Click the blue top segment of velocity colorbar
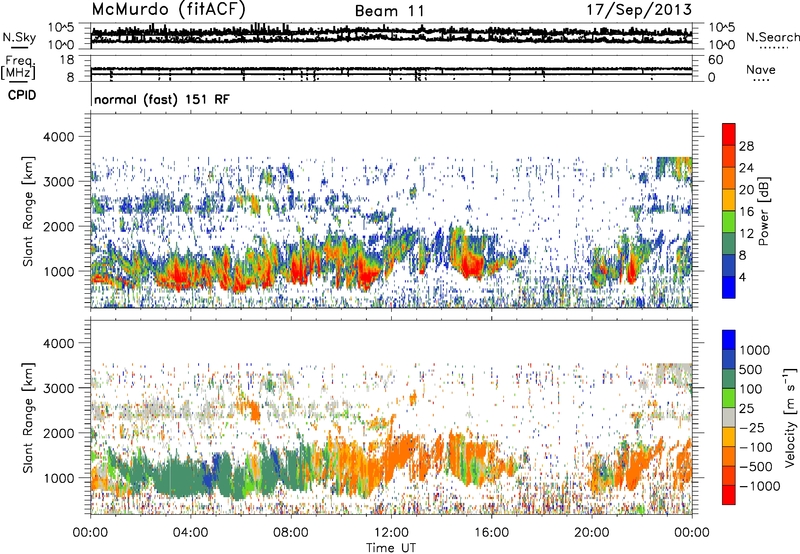The image size is (800, 554). click(729, 340)
